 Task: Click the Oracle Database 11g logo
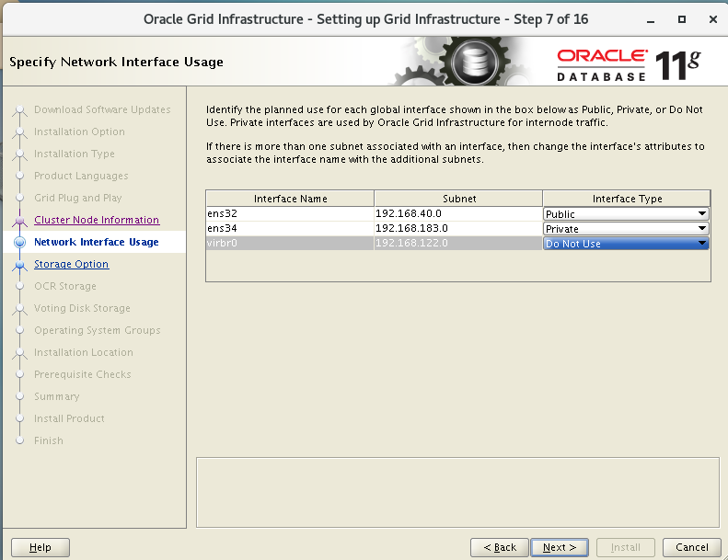629,65
